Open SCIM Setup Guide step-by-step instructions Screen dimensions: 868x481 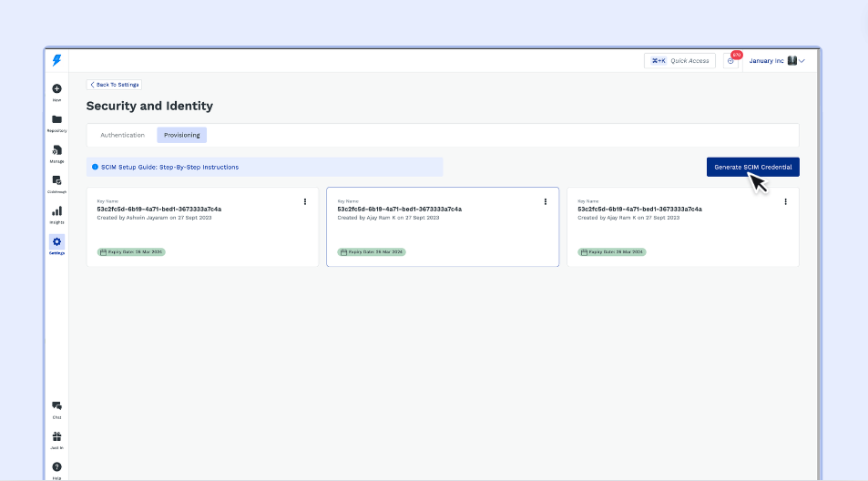[169, 167]
